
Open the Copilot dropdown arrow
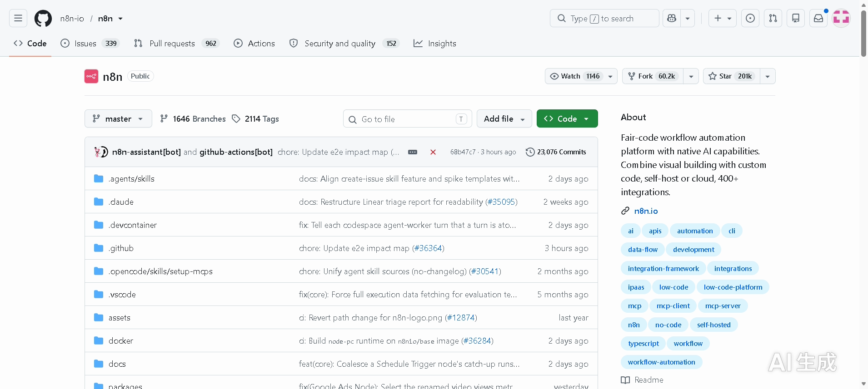[x=688, y=18]
